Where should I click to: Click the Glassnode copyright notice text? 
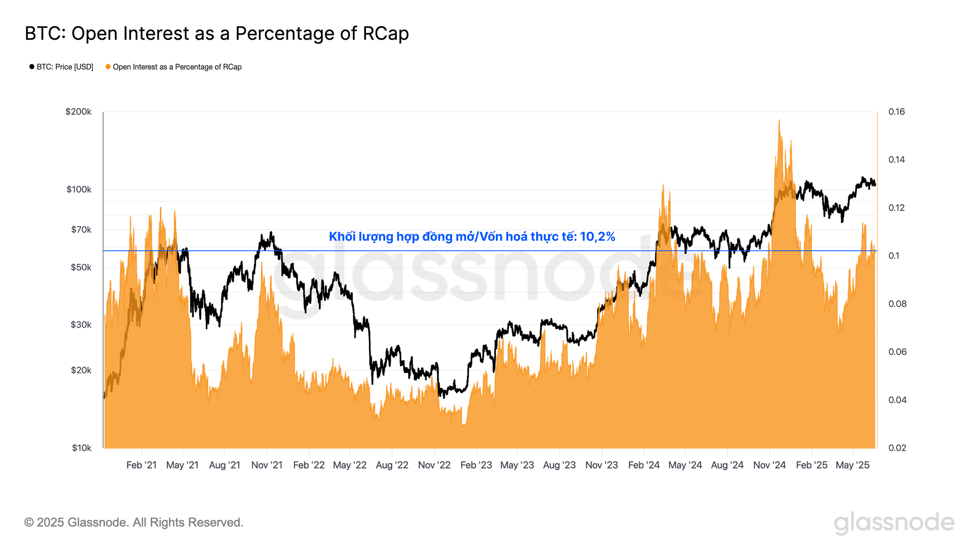click(134, 523)
